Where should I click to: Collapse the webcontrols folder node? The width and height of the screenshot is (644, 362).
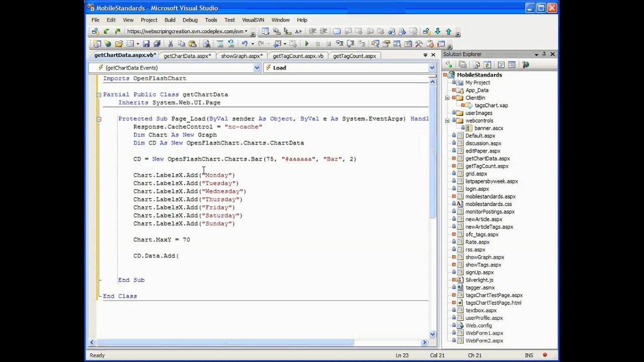point(447,121)
